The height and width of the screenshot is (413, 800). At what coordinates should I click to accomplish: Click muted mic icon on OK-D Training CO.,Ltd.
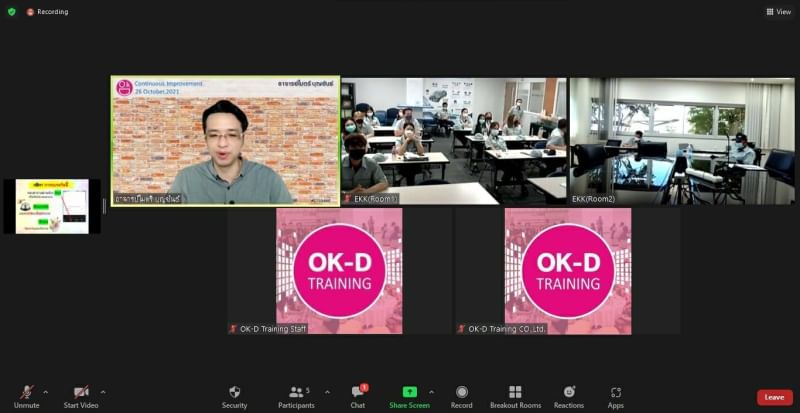pos(461,329)
